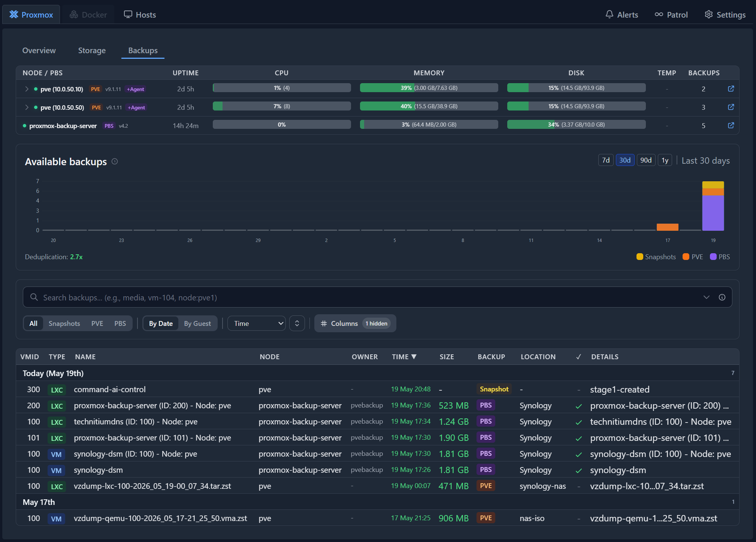Click memory bar for proxmox-backup-server
756x542 pixels.
(x=429, y=125)
